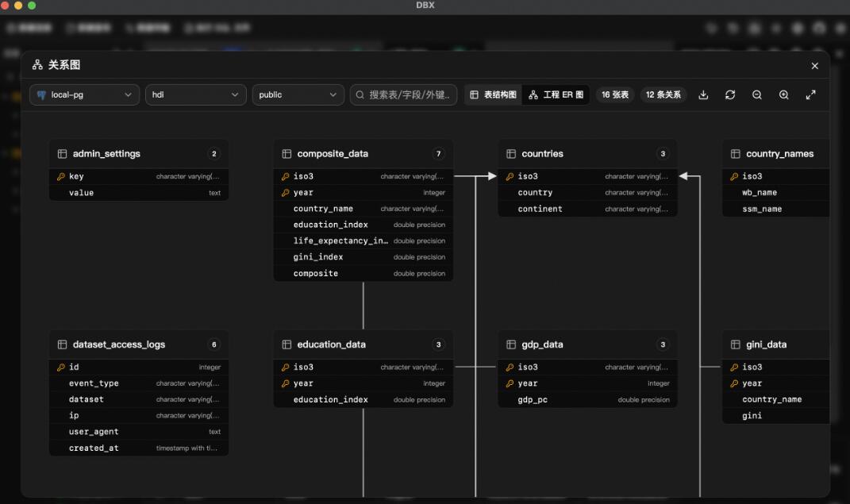Select the dataset_access_logs table header
The width and height of the screenshot is (850, 504).
tap(139, 344)
